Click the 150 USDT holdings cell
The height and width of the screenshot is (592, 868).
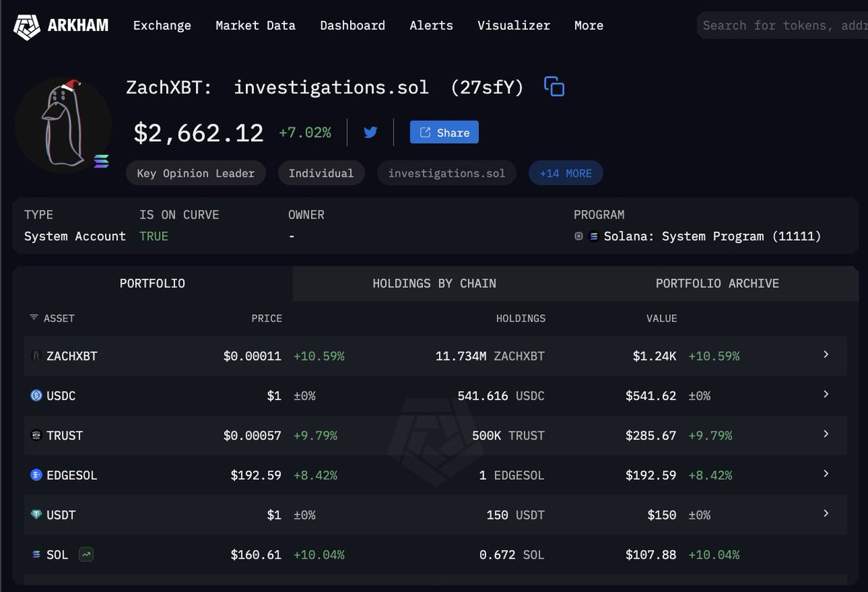click(x=515, y=515)
